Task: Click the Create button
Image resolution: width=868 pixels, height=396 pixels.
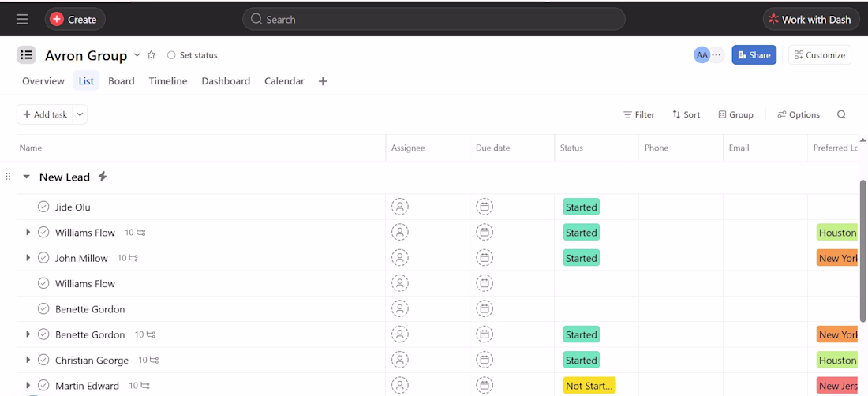Action: [x=75, y=20]
